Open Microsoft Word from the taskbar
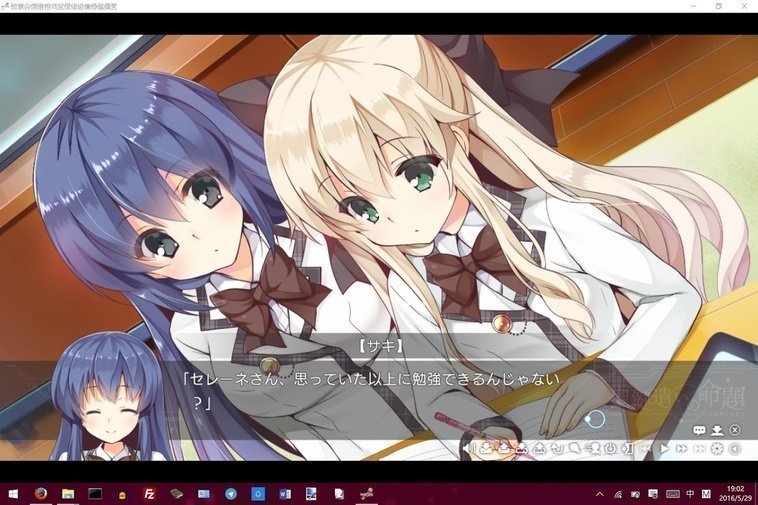 tap(285, 494)
